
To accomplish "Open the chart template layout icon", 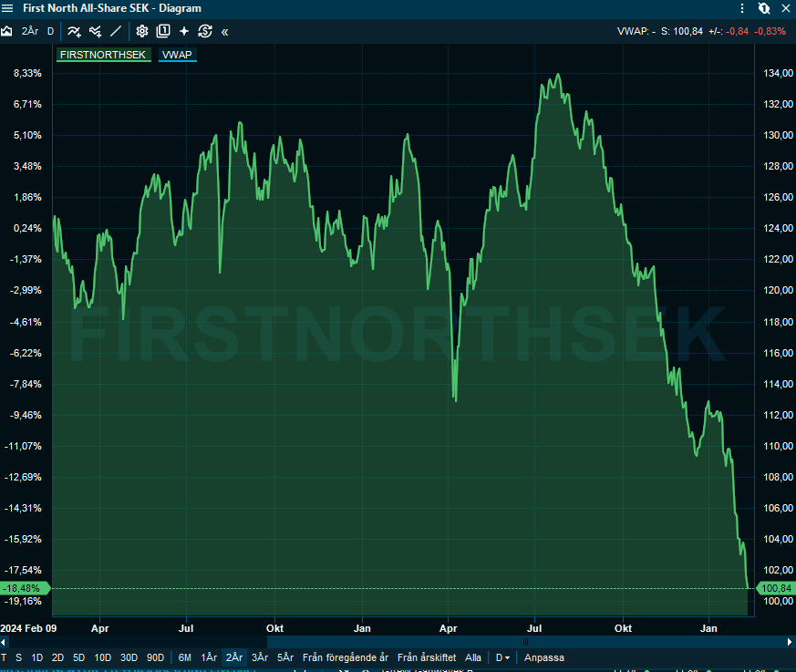I will pyautogui.click(x=163, y=32).
